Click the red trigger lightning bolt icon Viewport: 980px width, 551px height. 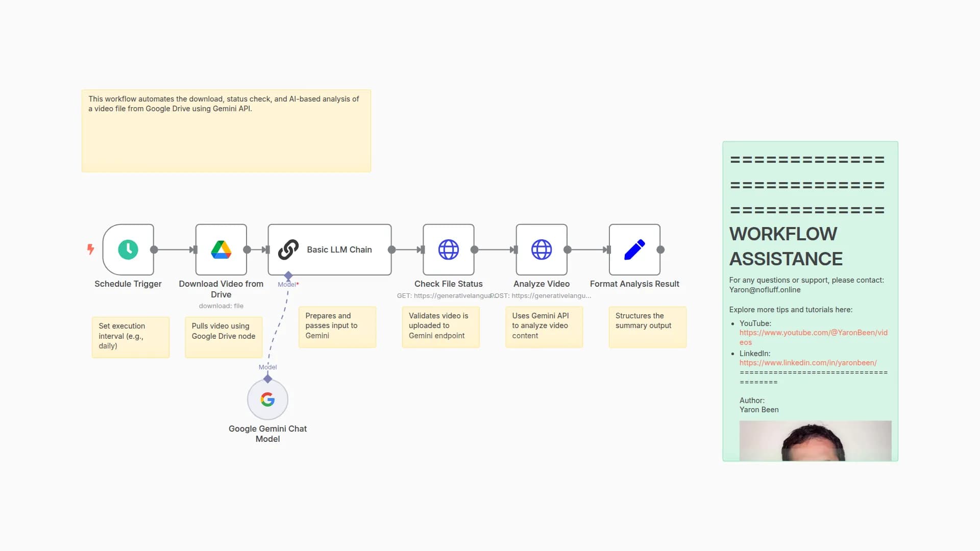click(x=90, y=249)
